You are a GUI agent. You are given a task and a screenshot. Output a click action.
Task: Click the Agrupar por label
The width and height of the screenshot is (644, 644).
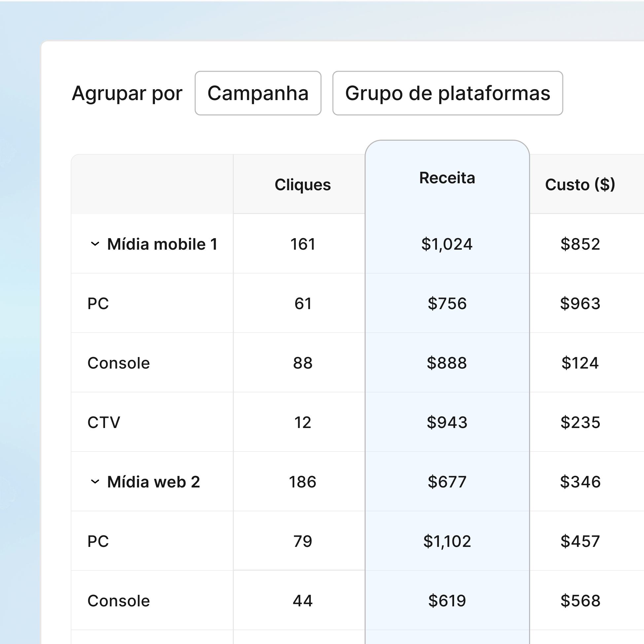click(x=127, y=93)
